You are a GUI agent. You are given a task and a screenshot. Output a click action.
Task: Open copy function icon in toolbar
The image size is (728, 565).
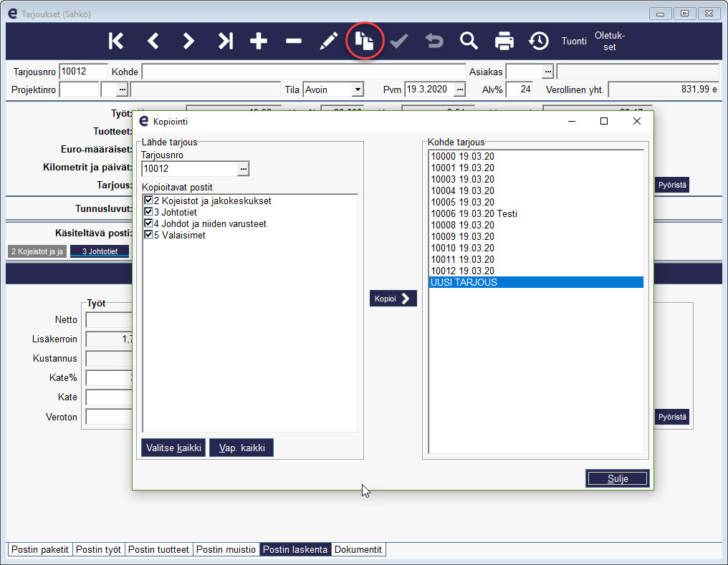coord(365,41)
